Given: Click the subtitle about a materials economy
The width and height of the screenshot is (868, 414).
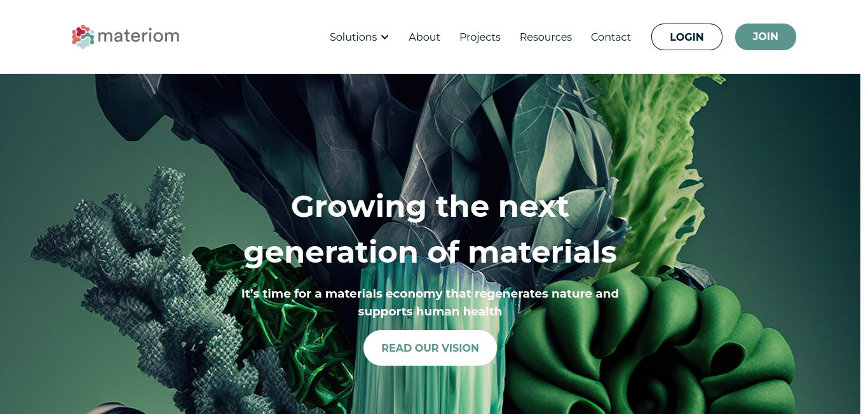Looking at the screenshot, I should coord(430,303).
